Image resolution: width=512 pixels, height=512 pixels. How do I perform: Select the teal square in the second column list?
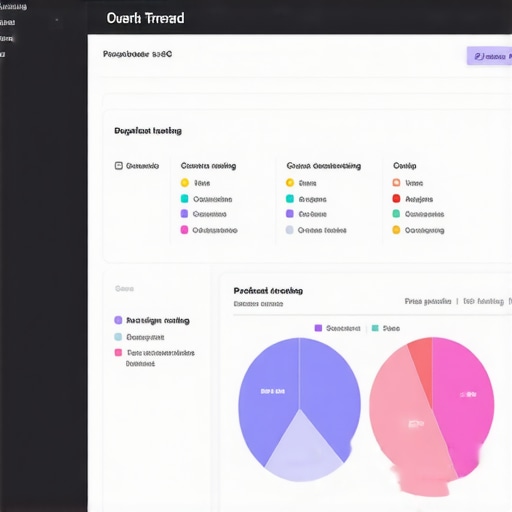click(x=184, y=199)
